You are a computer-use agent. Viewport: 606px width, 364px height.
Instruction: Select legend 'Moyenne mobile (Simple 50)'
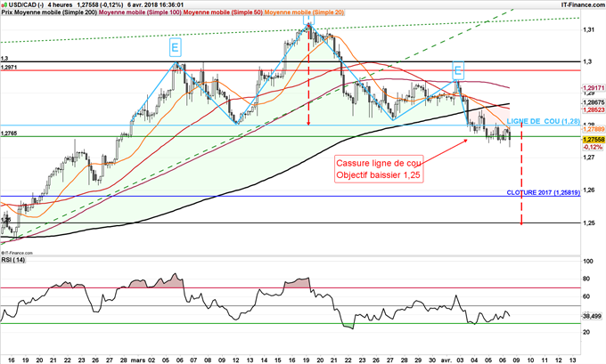(x=223, y=12)
